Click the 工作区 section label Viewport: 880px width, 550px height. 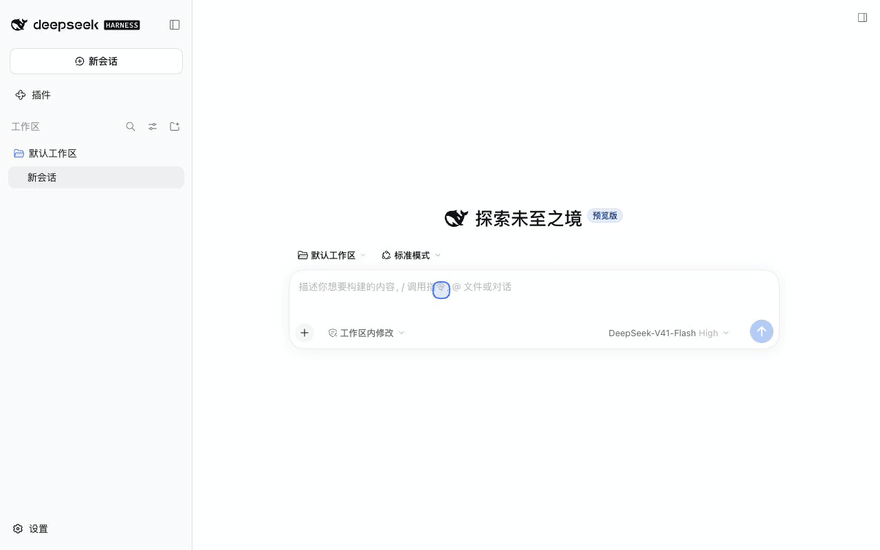(25, 127)
